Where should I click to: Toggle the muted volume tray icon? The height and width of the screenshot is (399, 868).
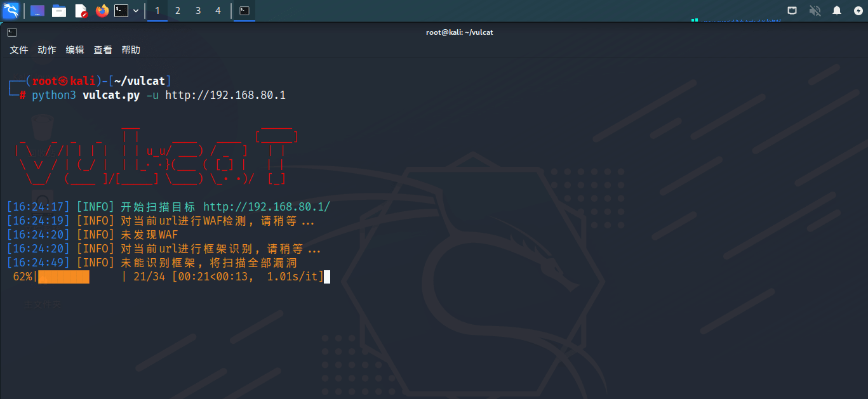coord(815,10)
